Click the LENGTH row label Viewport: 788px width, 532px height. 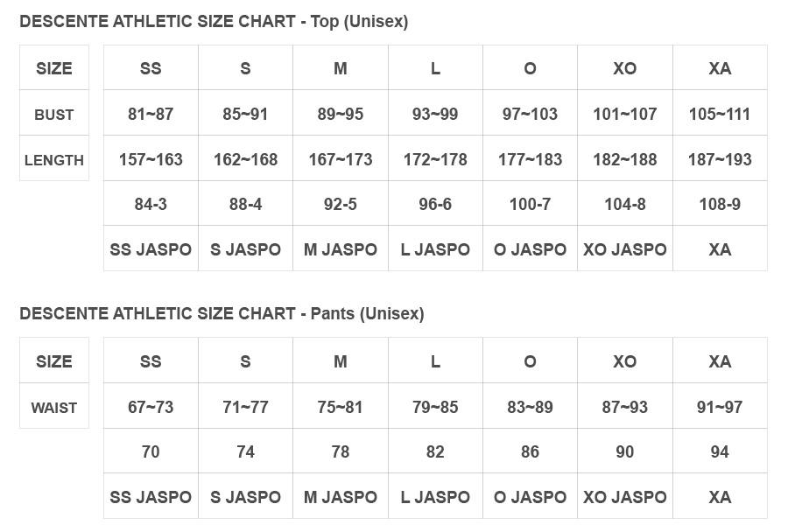coord(53,160)
